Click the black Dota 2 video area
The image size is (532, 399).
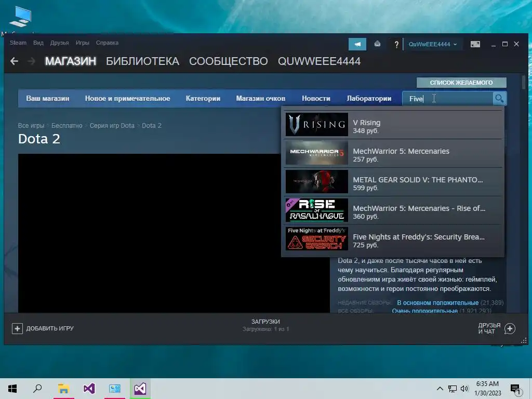174,233
